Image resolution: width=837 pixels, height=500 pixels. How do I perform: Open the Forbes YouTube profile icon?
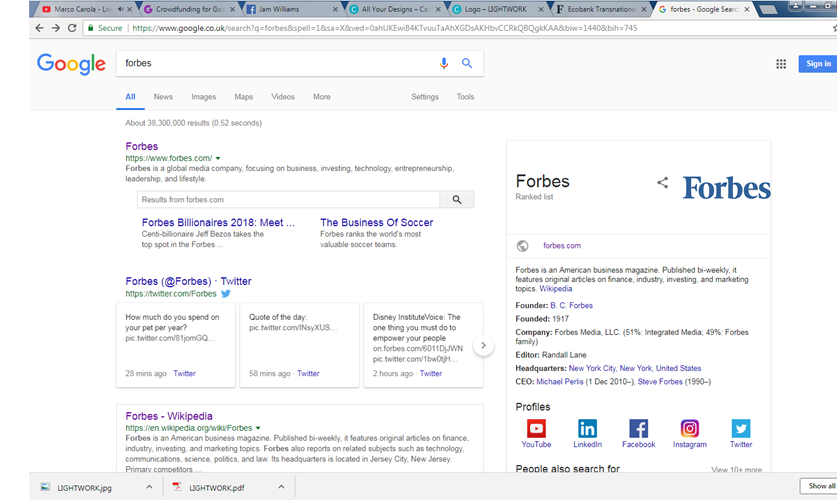(x=536, y=428)
